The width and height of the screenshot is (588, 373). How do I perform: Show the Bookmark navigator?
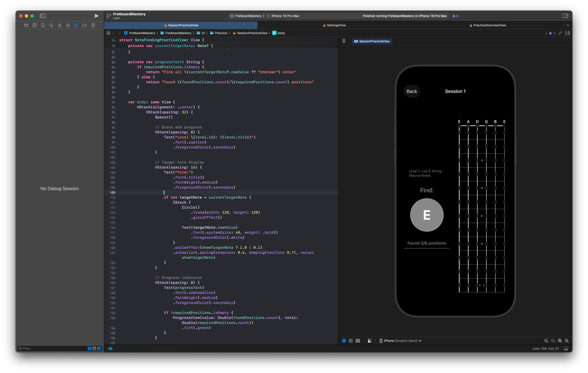[43, 25]
